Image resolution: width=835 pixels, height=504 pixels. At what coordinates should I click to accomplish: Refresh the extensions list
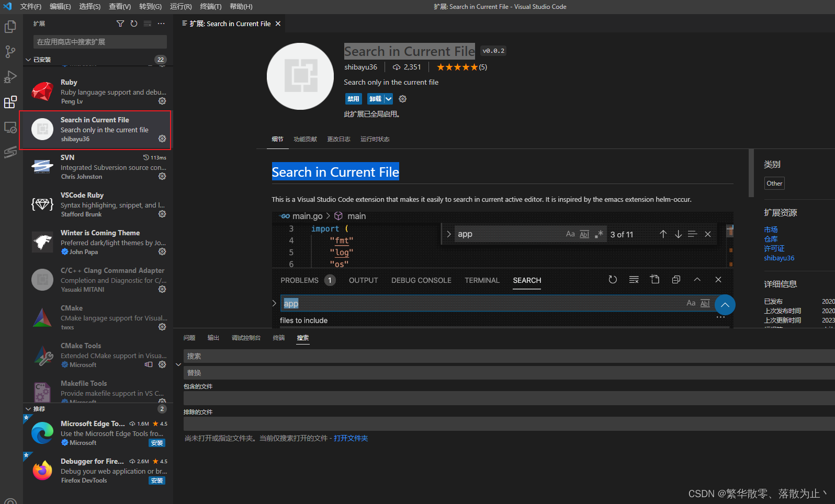pos(134,24)
